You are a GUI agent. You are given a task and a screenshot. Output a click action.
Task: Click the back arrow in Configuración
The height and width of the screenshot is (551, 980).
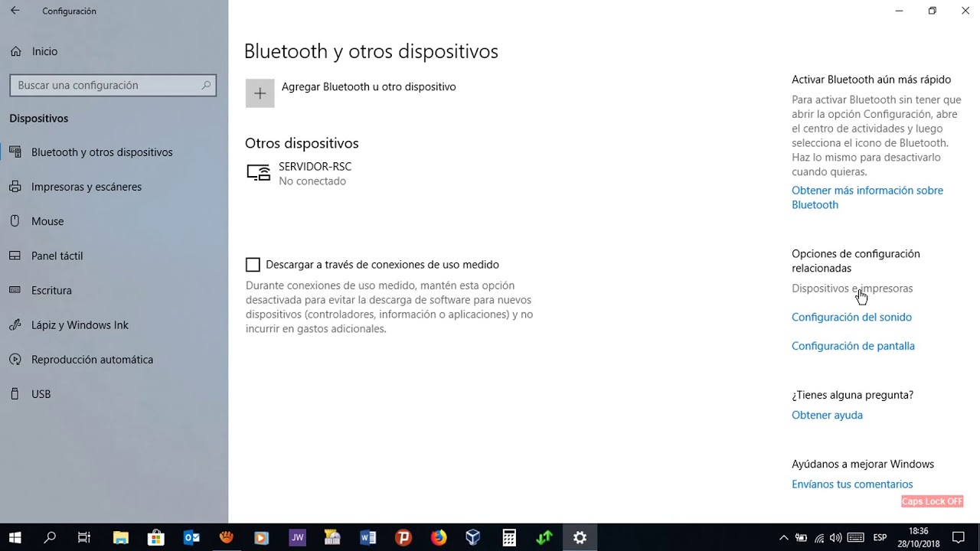[x=15, y=11]
